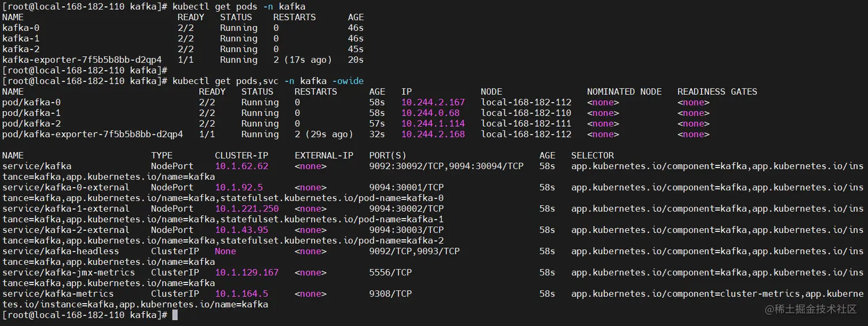Click IP address 10.244.1.114
This screenshot has width=868, height=326.
pyautogui.click(x=433, y=123)
